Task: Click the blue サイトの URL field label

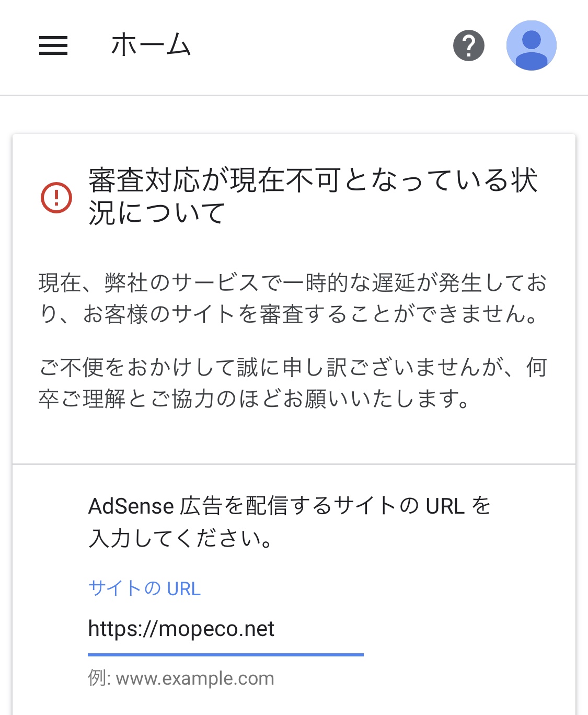Action: [145, 588]
